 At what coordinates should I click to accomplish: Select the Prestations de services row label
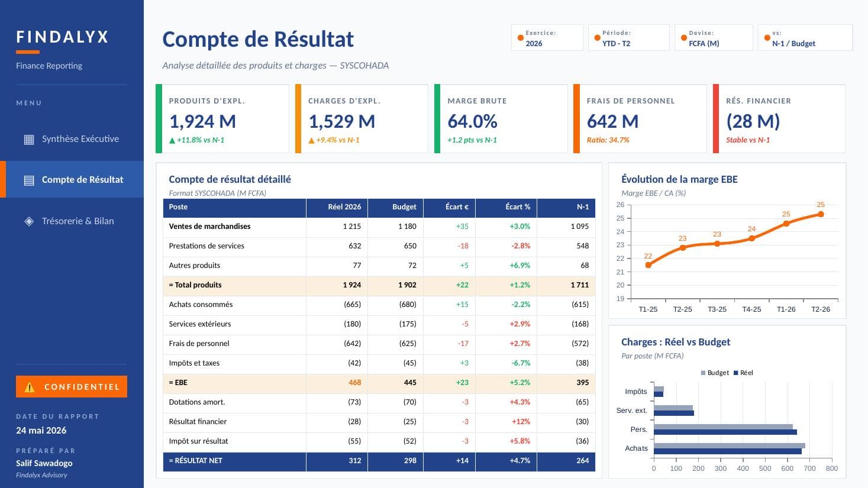(206, 246)
